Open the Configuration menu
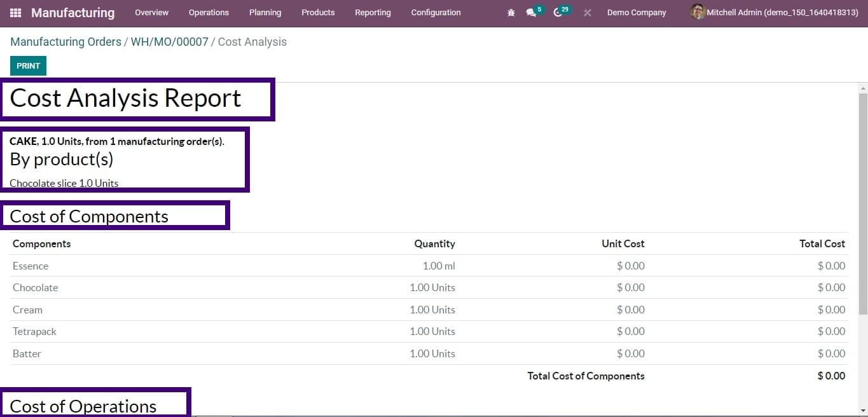The image size is (868, 417). coord(436,13)
